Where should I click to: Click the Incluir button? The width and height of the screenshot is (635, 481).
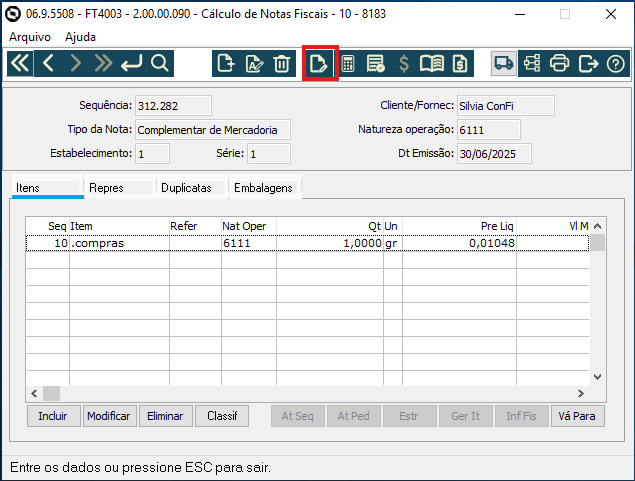pos(53,416)
